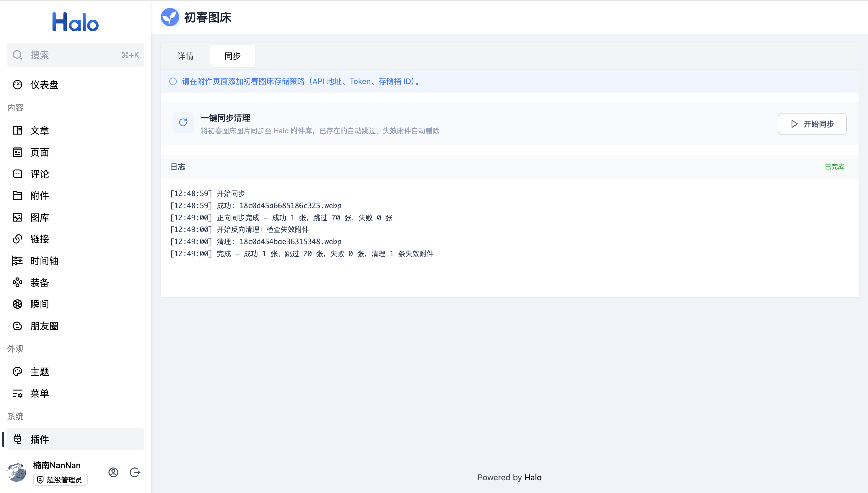Open user profile icon near NanNan
Viewport: 868px width, 493px height.
(x=113, y=472)
